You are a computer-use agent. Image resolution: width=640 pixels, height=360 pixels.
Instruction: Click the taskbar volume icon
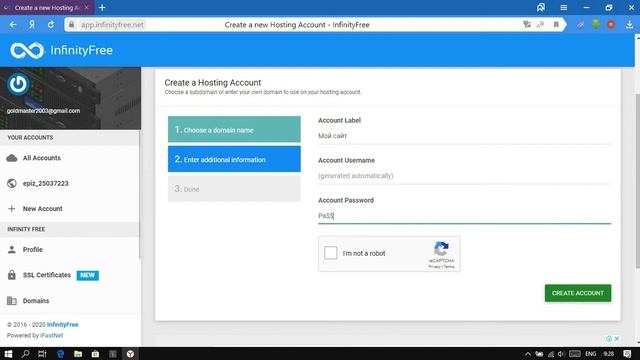[561, 354]
